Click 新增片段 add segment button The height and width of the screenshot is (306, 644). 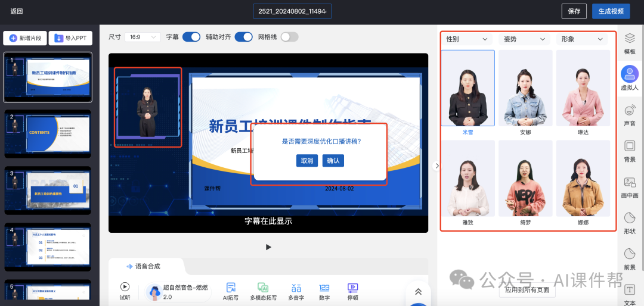pyautogui.click(x=25, y=38)
